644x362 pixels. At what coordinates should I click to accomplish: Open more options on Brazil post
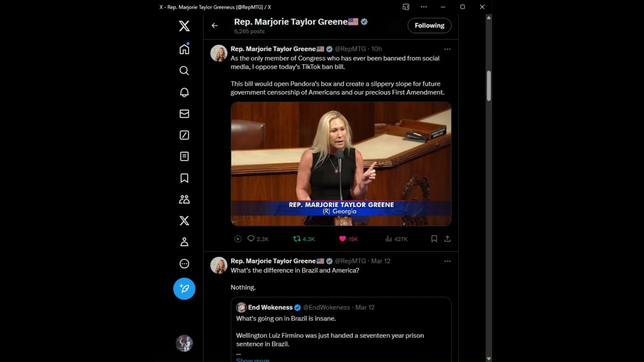pyautogui.click(x=447, y=261)
